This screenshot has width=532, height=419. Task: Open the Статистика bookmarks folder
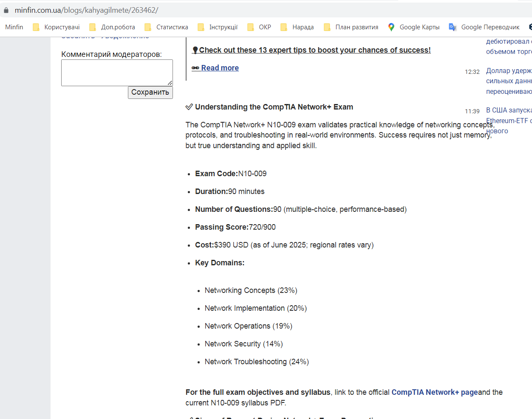click(167, 27)
